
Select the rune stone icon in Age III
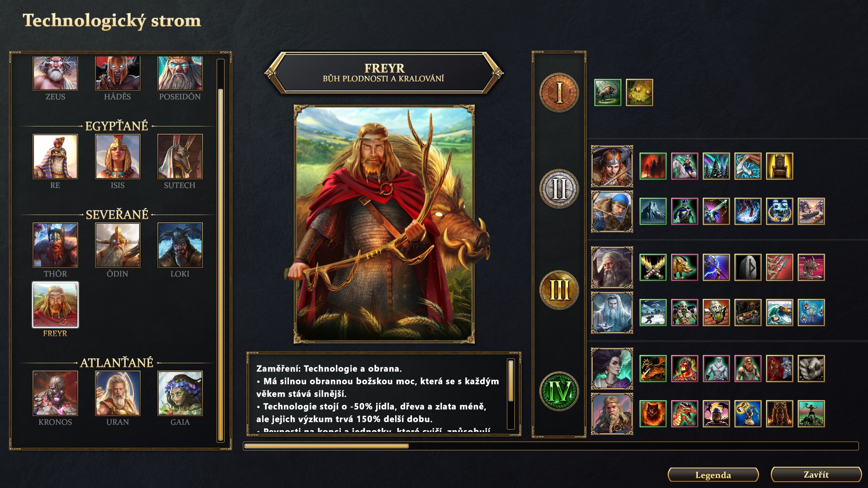point(748,267)
